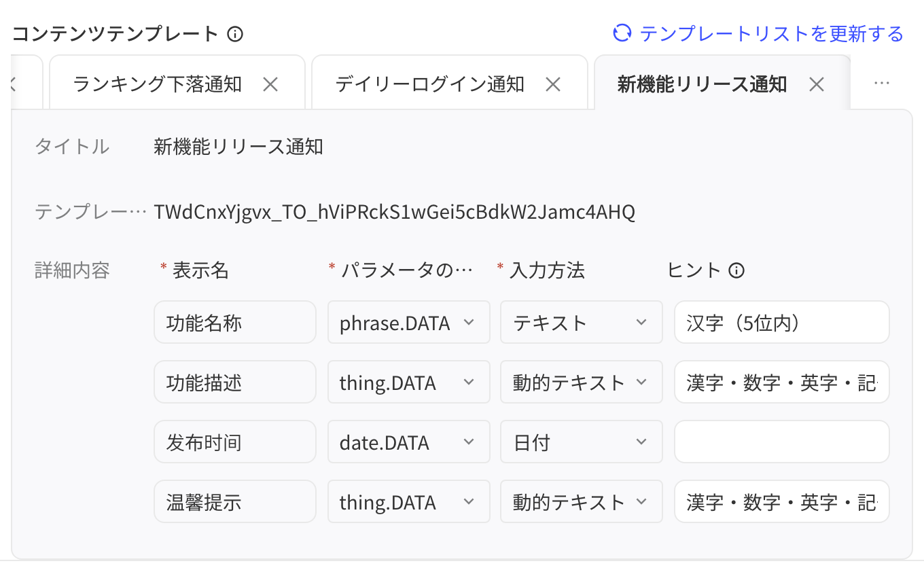Click the refresh icon for テンプレートリストを更新する
This screenshot has height=572, width=924.
(x=622, y=33)
